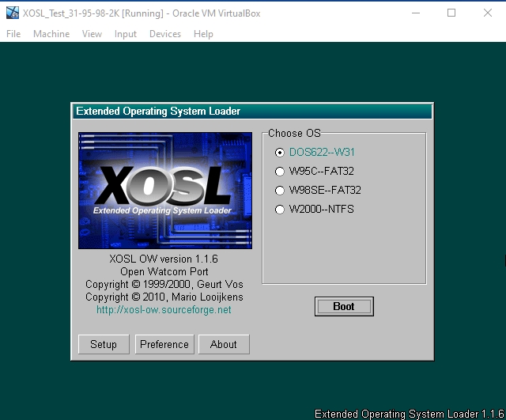Expand the View menu
This screenshot has height=420, width=506.
point(92,34)
